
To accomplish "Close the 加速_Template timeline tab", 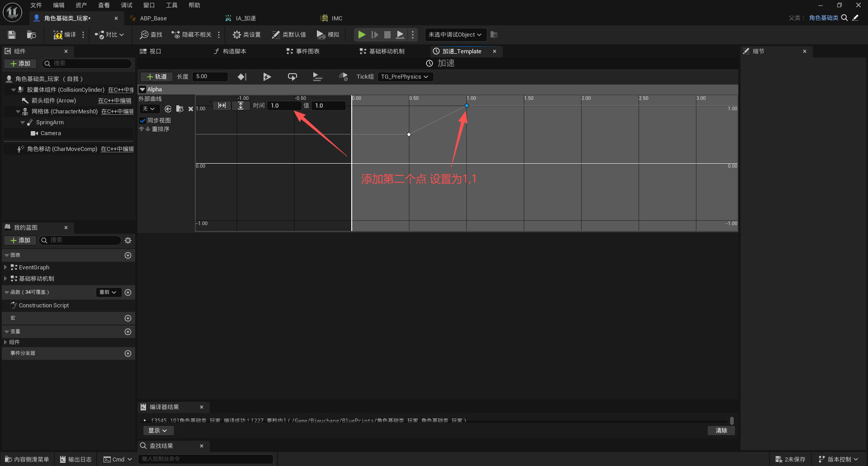I will 495,52.
